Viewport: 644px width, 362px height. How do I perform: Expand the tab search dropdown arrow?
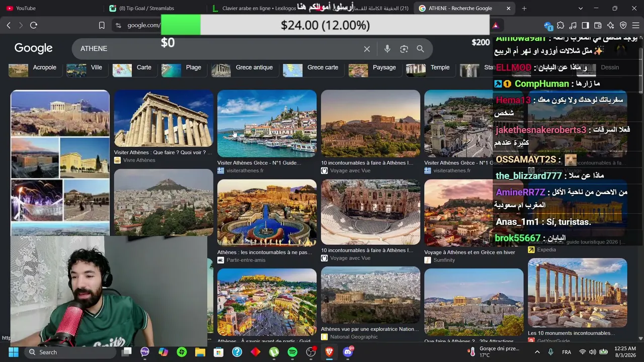pyautogui.click(x=581, y=8)
